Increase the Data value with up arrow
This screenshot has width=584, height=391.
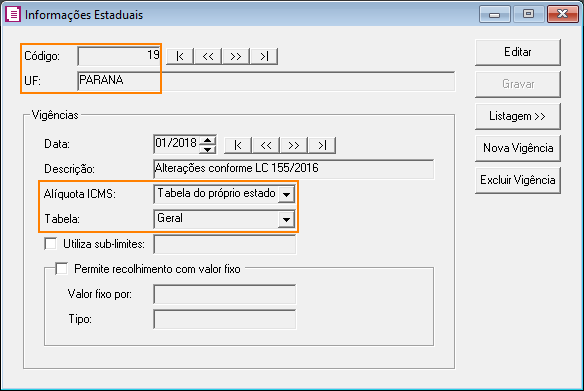click(207, 141)
